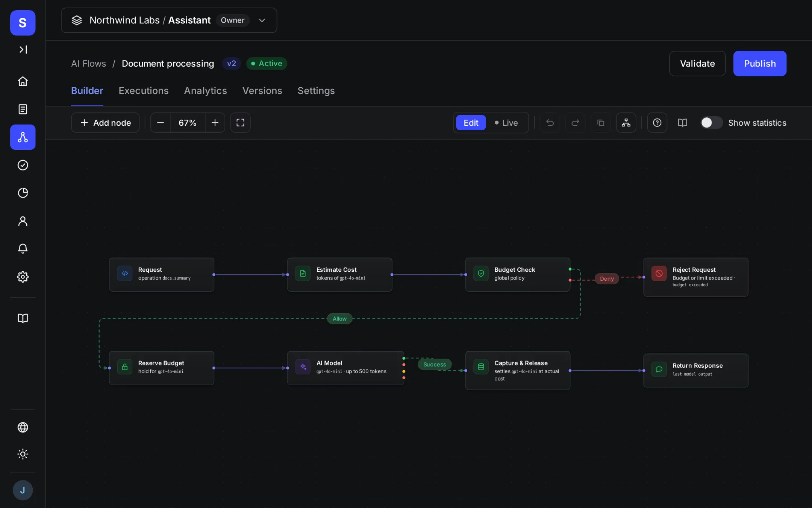Click the S app logo
The image size is (812, 508).
click(x=23, y=23)
